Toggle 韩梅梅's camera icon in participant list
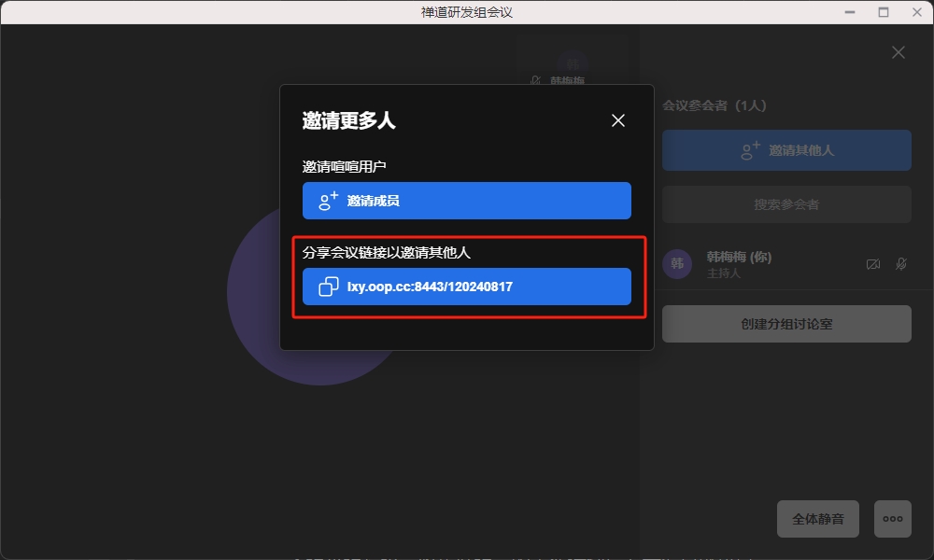The height and width of the screenshot is (560, 934). click(x=873, y=264)
